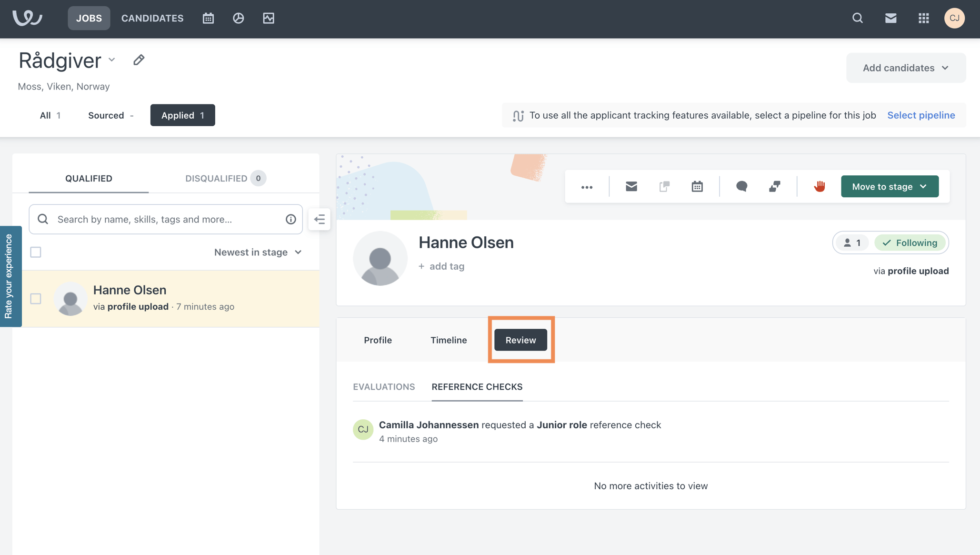Send email via candidate toolbar envelope icon

tap(631, 186)
